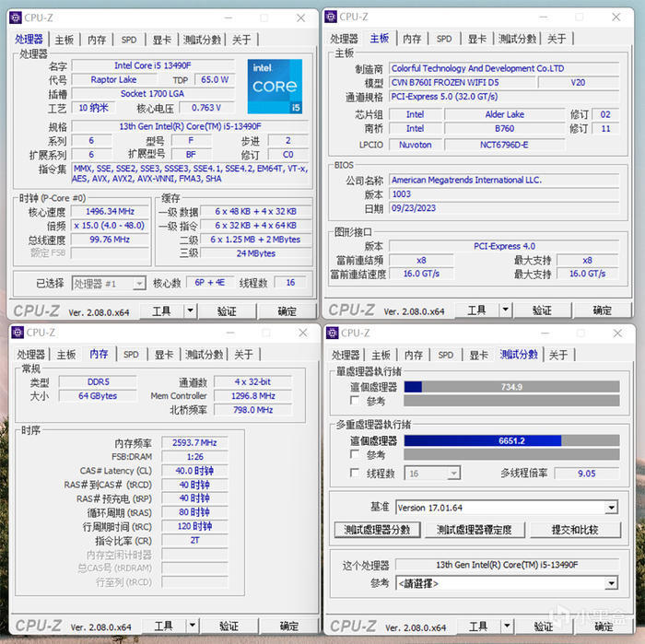
Task: Click the multi-thread score bar showing 6651.2
Action: click(511, 440)
